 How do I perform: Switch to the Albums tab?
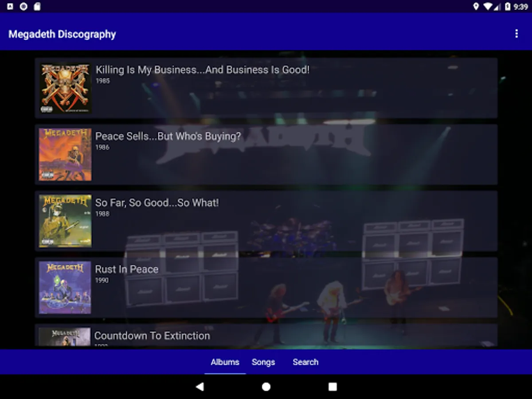pos(225,362)
